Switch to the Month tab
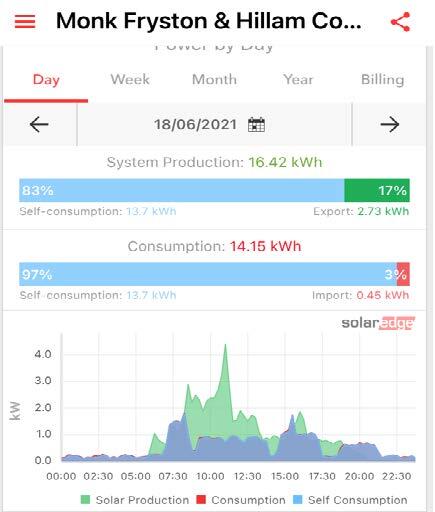 click(214, 80)
